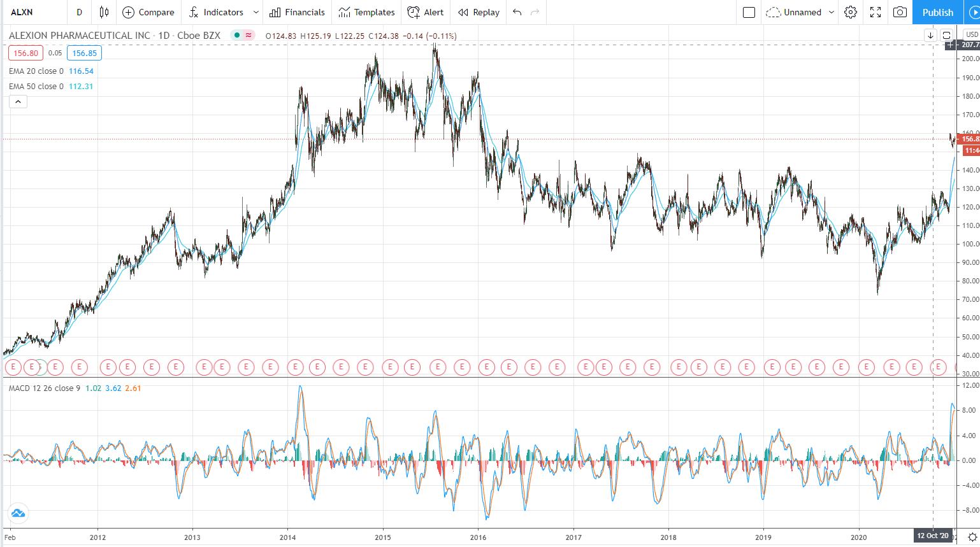This screenshot has height=547, width=980.
Task: Click the green market status dot
Action: click(x=237, y=36)
